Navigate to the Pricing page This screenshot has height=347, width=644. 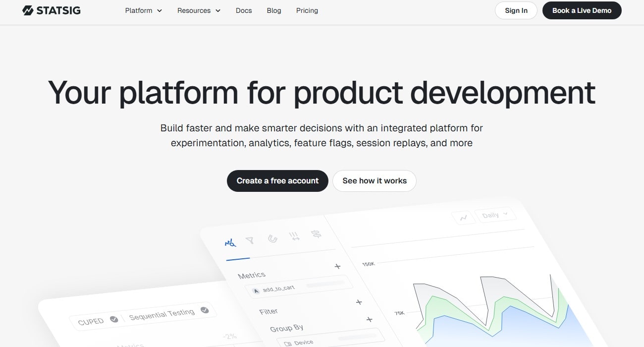307,10
